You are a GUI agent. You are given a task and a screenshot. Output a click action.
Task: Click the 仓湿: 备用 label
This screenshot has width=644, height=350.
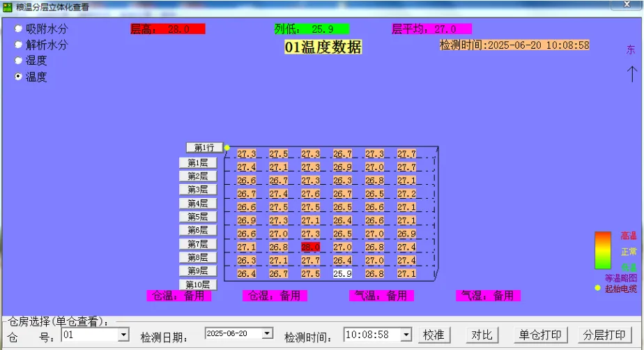click(x=275, y=296)
